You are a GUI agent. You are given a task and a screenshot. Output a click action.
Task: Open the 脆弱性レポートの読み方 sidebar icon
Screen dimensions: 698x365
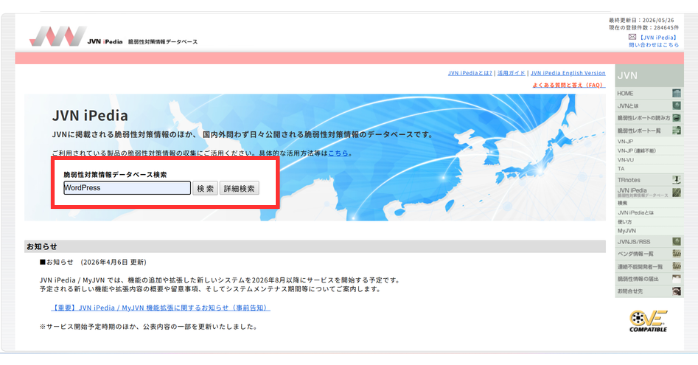(x=676, y=118)
